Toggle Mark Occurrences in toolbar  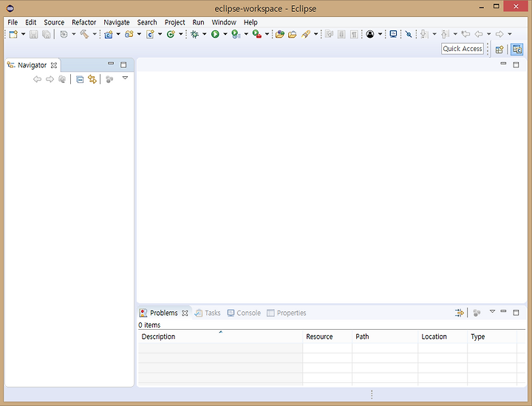tap(329, 34)
